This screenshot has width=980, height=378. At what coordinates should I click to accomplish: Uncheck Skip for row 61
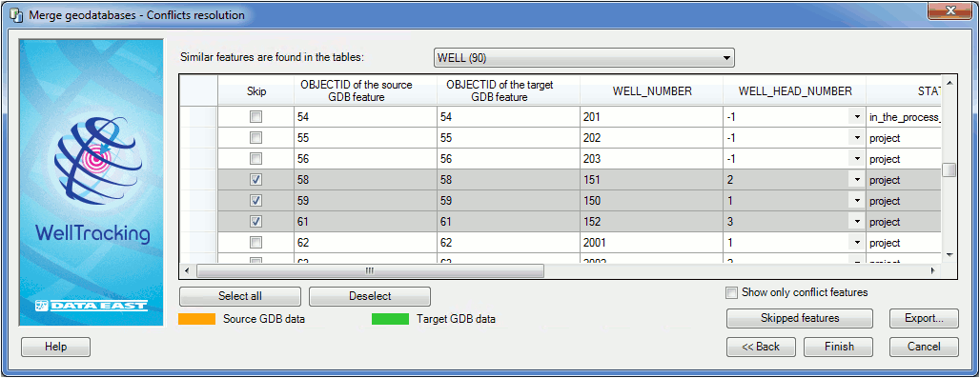[x=255, y=222]
